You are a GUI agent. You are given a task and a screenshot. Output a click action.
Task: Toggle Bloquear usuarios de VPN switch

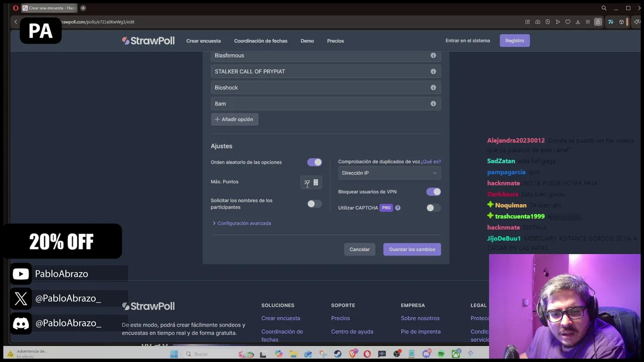[x=433, y=192]
